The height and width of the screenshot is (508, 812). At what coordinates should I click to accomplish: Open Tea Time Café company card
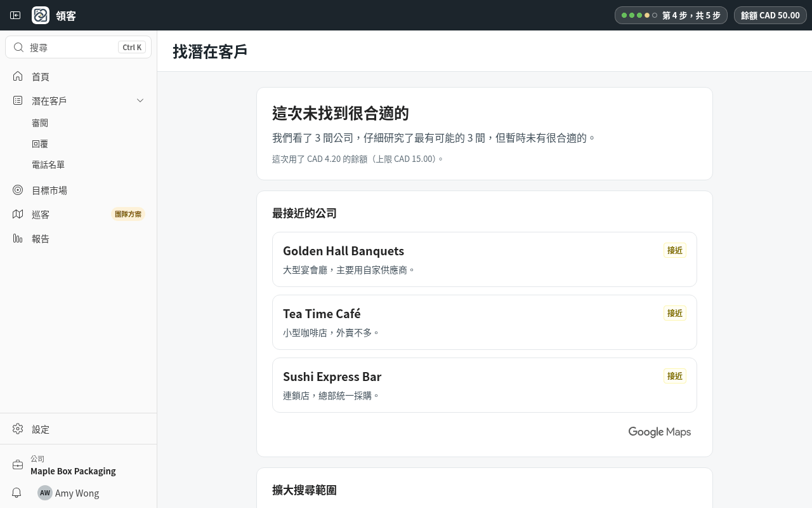[x=485, y=322]
